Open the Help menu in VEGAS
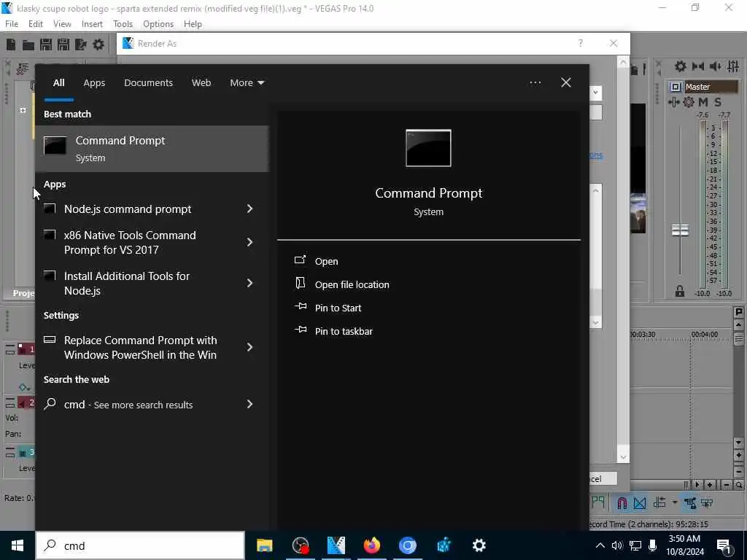The image size is (747, 560). pyautogui.click(x=193, y=24)
